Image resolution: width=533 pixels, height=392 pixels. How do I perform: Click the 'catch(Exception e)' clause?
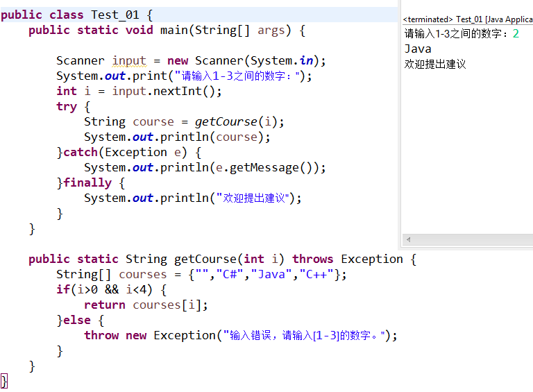coord(125,152)
